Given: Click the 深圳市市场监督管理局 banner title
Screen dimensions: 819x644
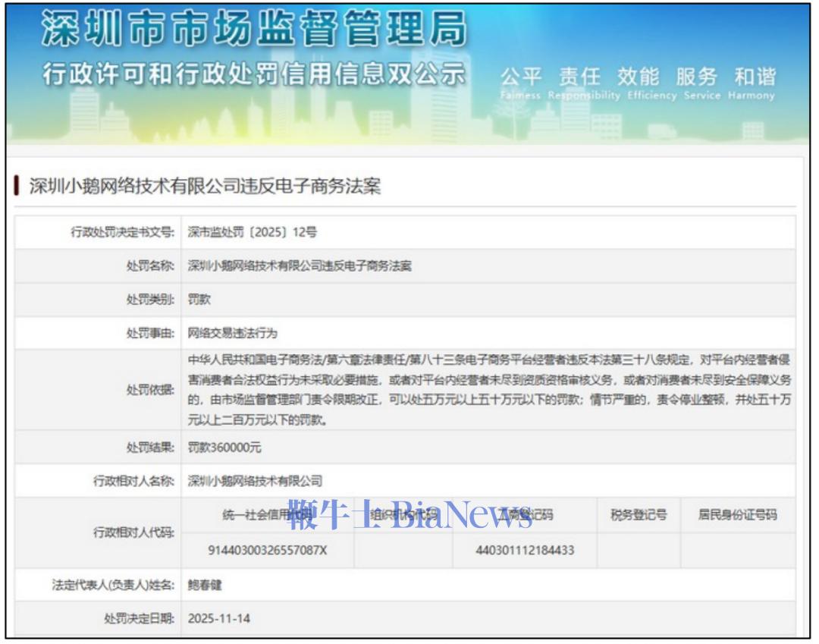Looking at the screenshot, I should tap(254, 29).
